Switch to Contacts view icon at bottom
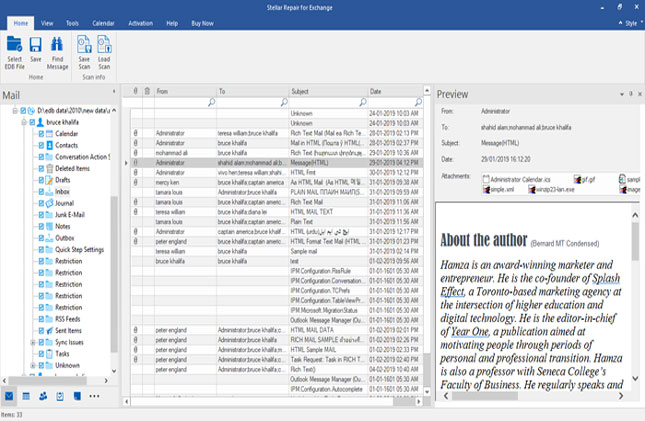 click(43, 396)
